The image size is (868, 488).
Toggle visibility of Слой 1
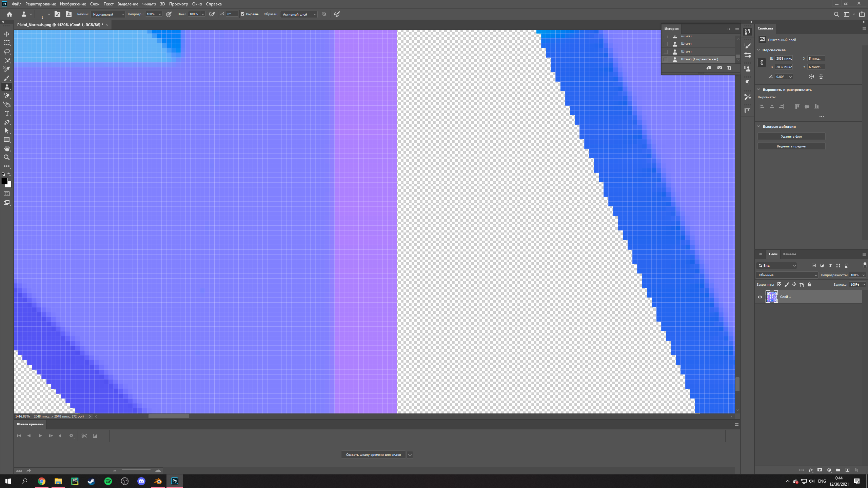click(x=761, y=297)
